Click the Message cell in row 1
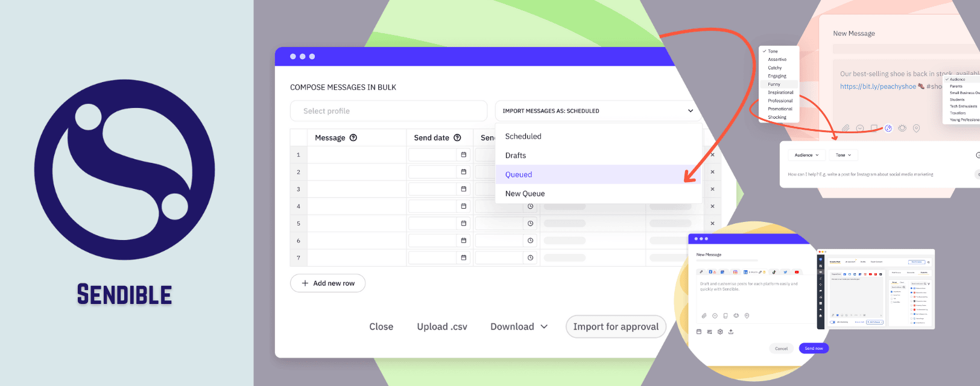This screenshot has width=980, height=386. [x=357, y=154]
